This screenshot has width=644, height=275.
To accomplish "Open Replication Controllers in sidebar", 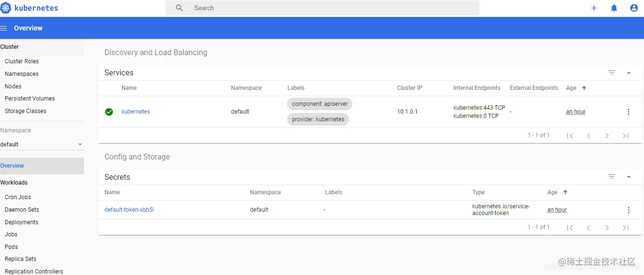I will 34,272.
